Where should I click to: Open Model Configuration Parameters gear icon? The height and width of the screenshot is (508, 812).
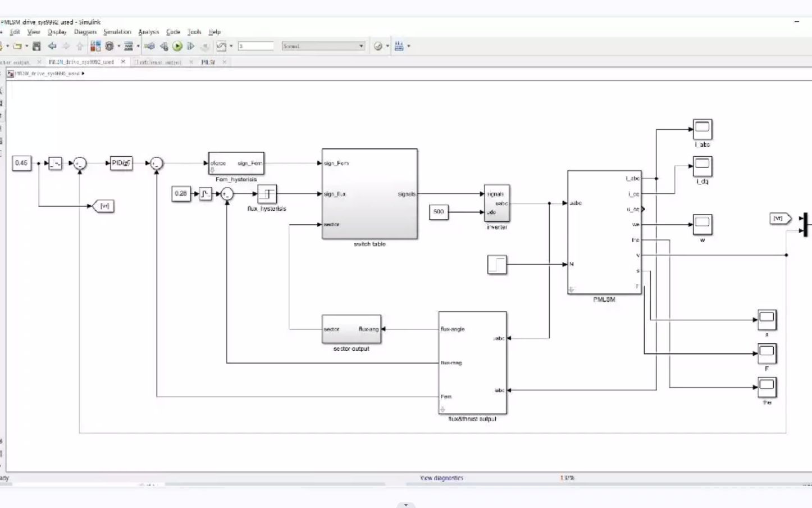point(110,46)
